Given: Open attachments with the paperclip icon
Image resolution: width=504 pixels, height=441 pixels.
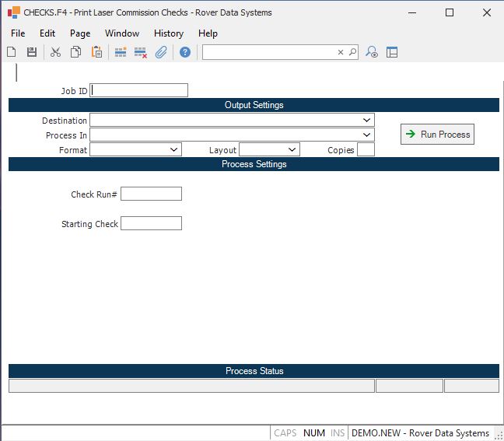Looking at the screenshot, I should 161,52.
